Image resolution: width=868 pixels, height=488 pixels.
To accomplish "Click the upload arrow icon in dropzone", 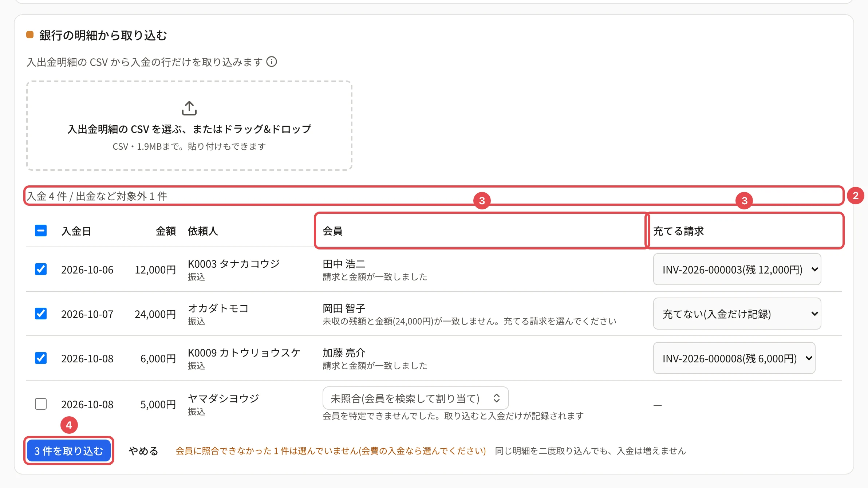I will click(x=189, y=108).
